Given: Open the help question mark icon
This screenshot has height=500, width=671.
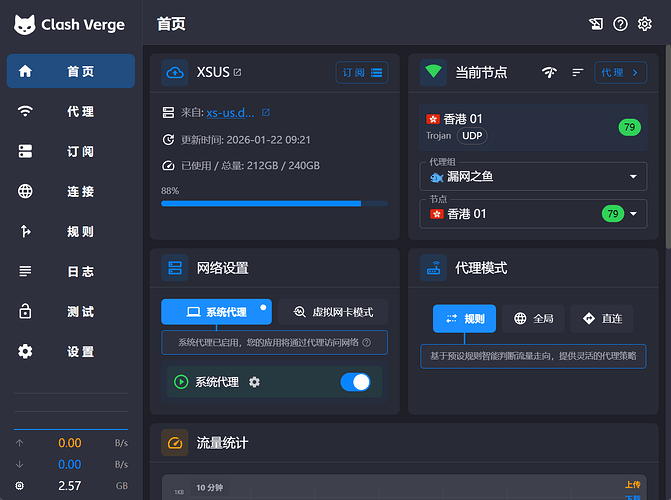Looking at the screenshot, I should pyautogui.click(x=620, y=24).
